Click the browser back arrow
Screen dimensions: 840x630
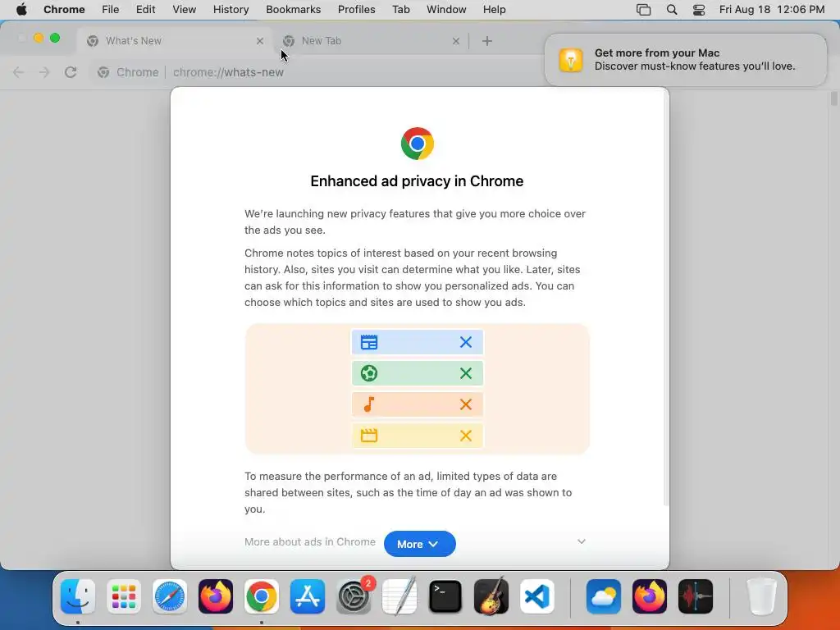[x=18, y=72]
